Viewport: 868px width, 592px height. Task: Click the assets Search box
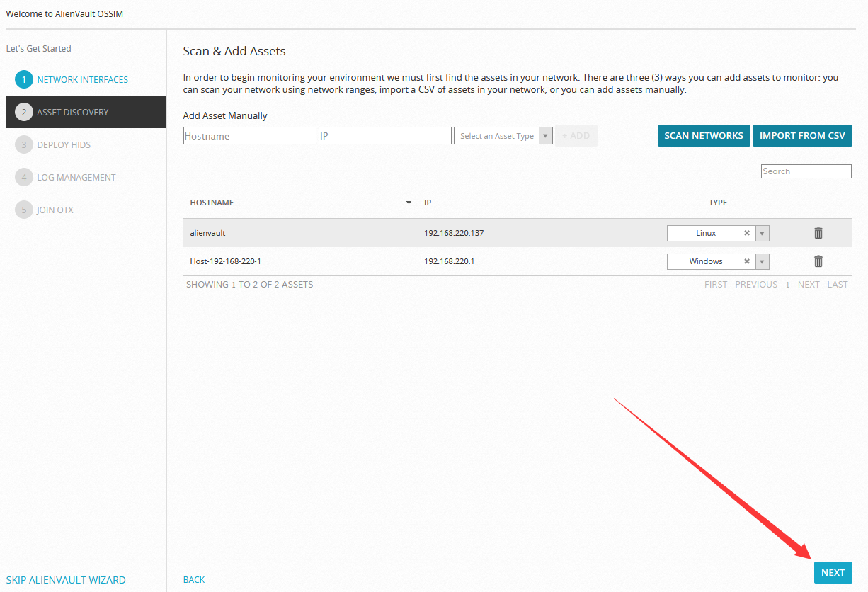point(806,171)
